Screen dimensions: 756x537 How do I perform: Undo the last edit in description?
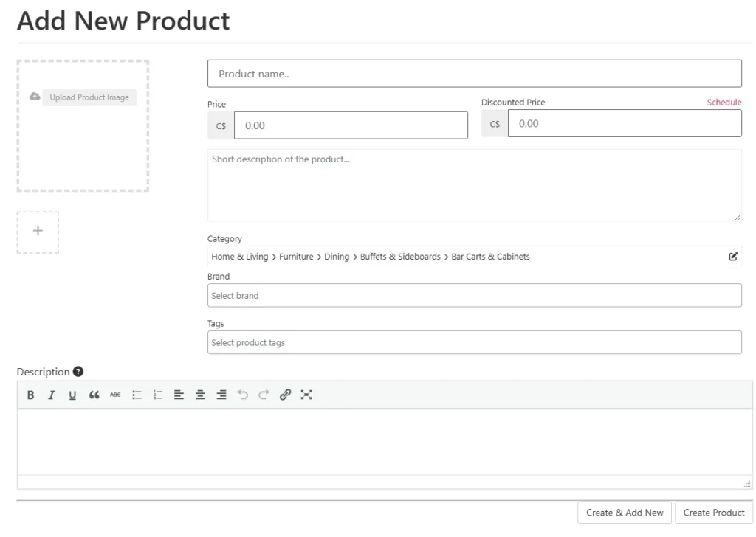click(x=242, y=395)
